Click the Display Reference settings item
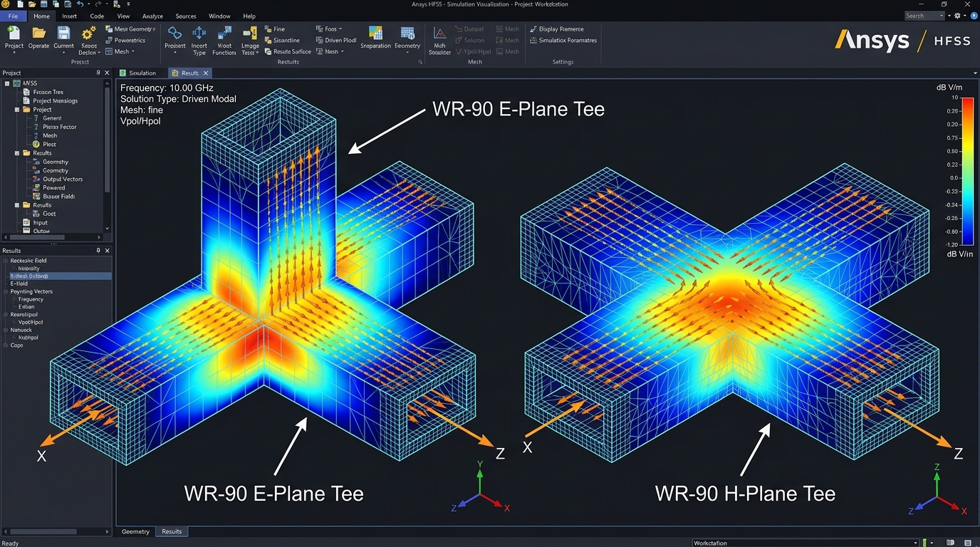The image size is (980, 547). (x=557, y=29)
